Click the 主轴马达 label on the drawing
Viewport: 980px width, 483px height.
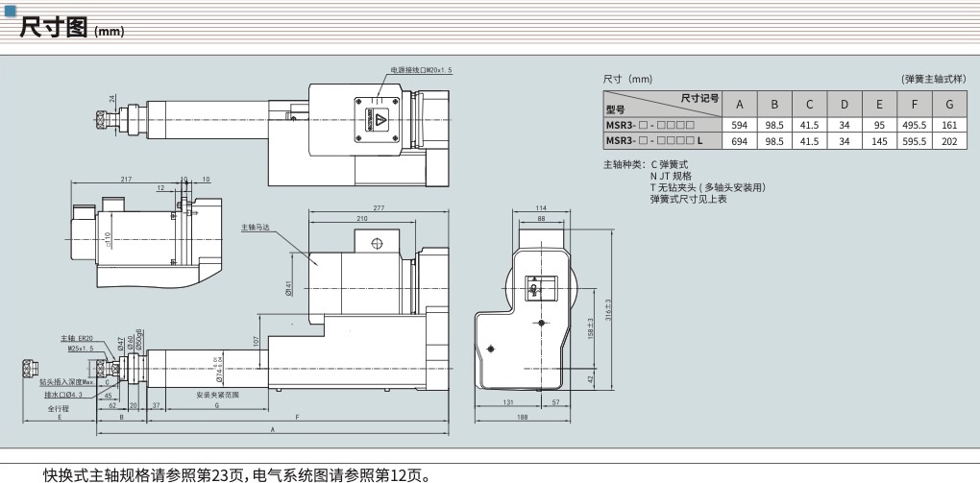254,228
